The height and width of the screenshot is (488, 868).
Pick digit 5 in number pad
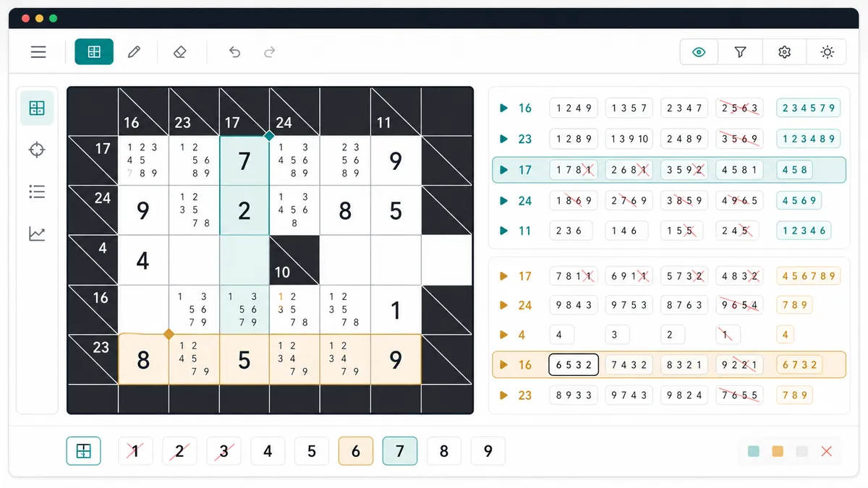312,451
